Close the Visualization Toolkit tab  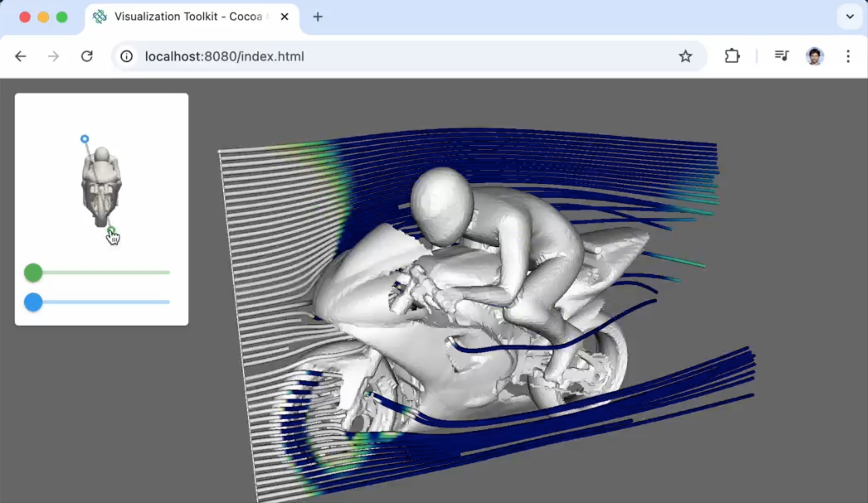point(284,17)
